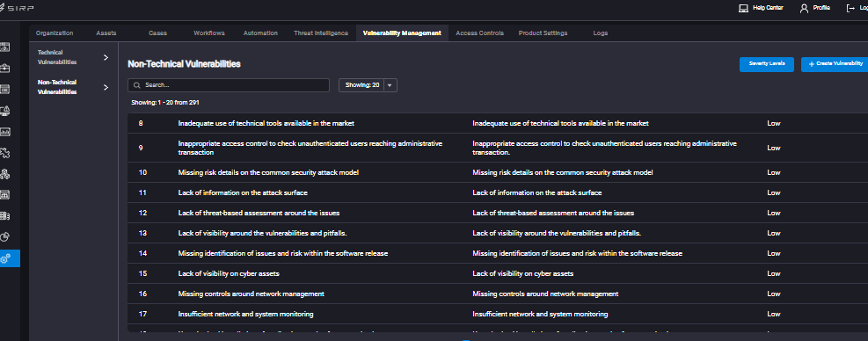Switch to the Threat Intelligence tab
868x341 pixels.
321,33
